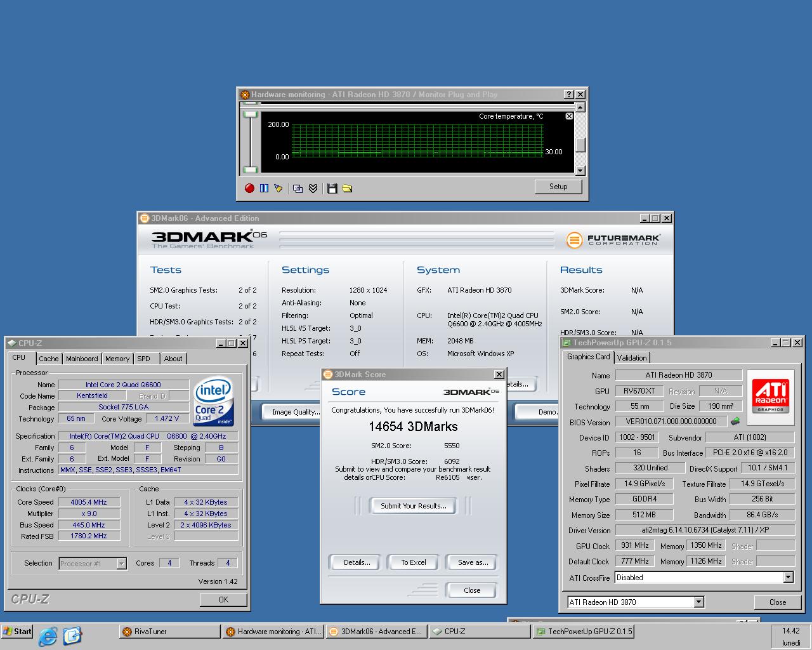Click the Close button in GPU-Z

pos(778,602)
